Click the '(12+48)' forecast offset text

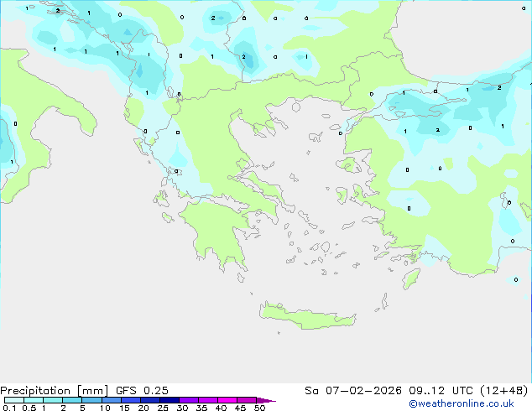504,391
